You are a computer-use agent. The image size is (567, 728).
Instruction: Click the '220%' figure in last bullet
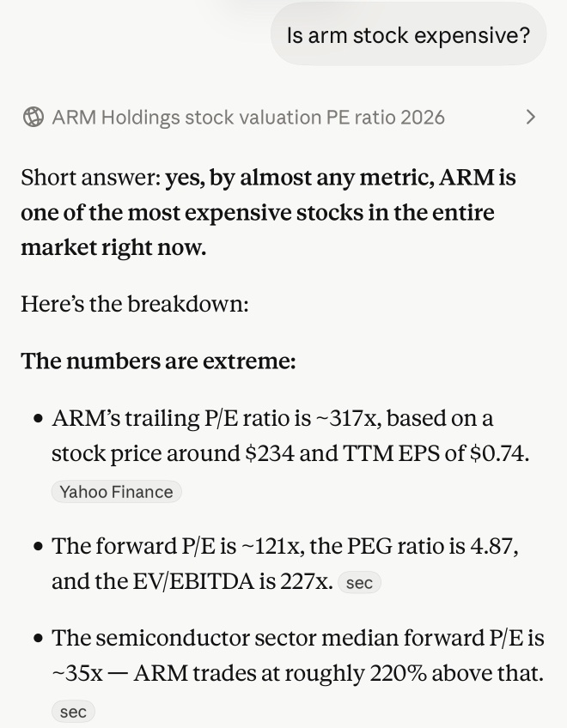pos(399,673)
